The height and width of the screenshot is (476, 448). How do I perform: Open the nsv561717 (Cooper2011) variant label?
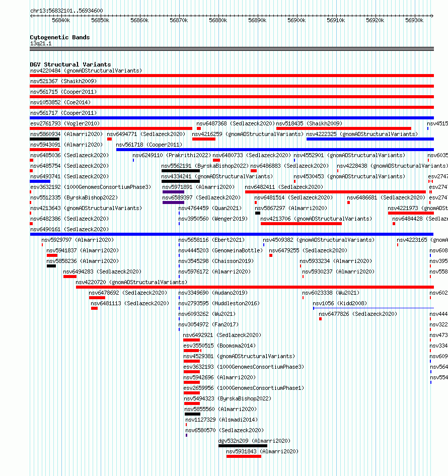(x=63, y=113)
